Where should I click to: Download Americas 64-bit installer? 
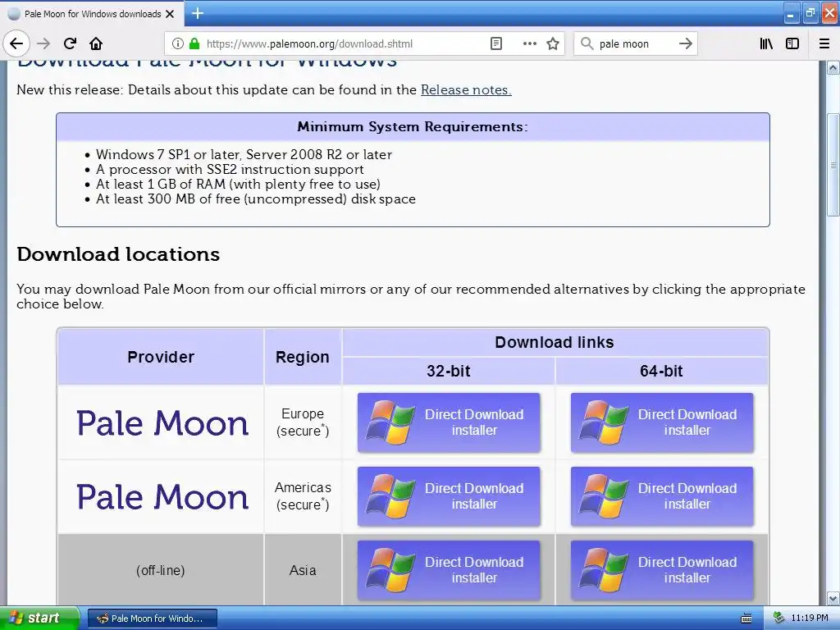tap(662, 496)
